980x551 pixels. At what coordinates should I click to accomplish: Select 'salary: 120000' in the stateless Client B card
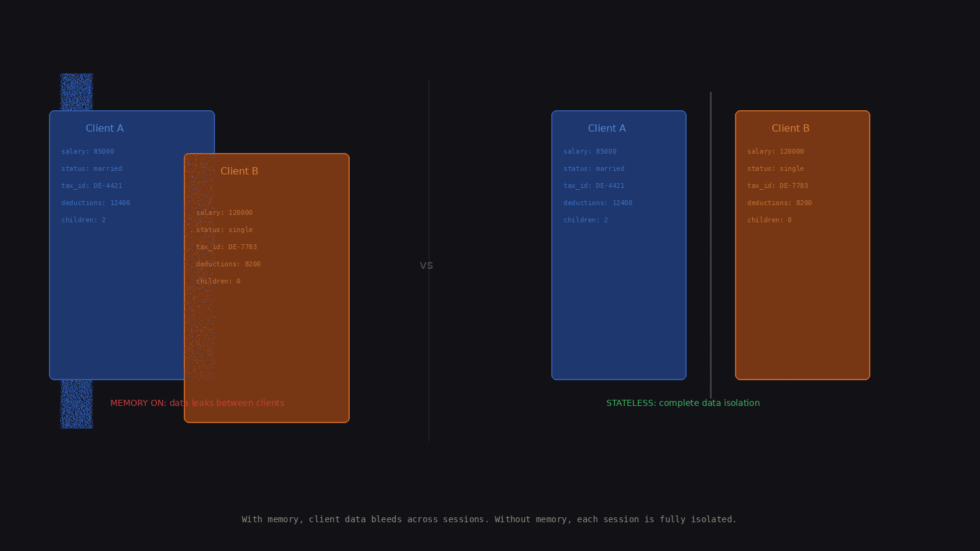pos(775,152)
